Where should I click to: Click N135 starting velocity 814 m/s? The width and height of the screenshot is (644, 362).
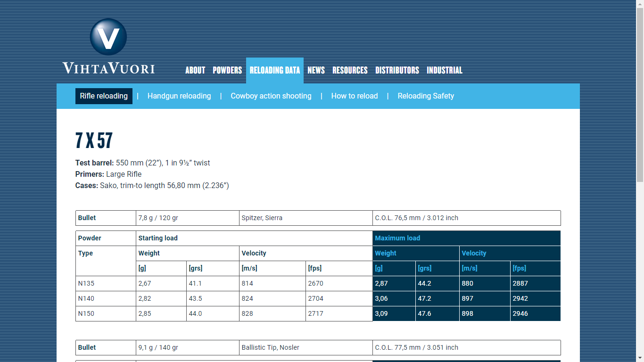pos(272,284)
